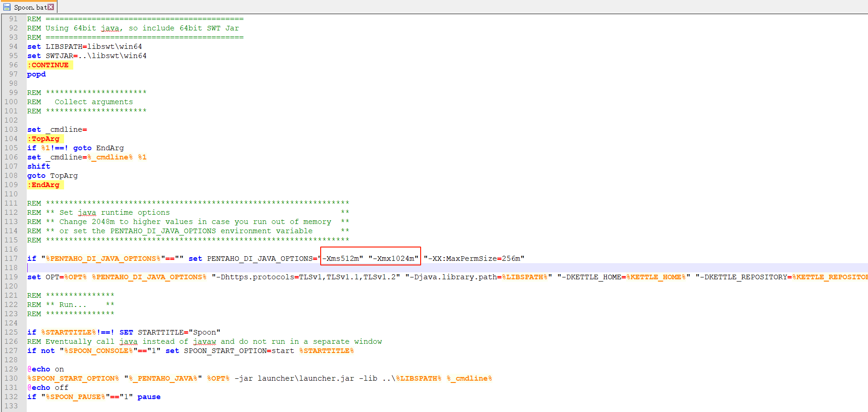Viewport: 868px width, 412px height.
Task: Click line number 117 in the margin
Action: (x=11, y=259)
